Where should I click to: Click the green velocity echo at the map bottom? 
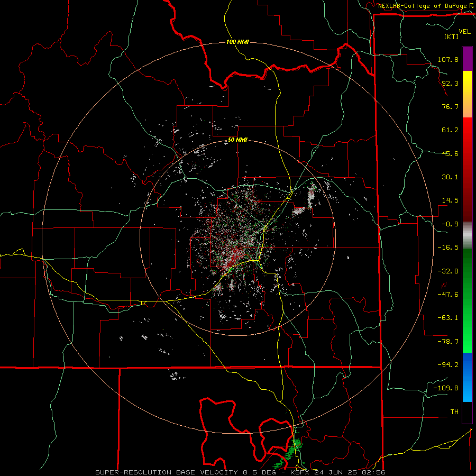291,452
